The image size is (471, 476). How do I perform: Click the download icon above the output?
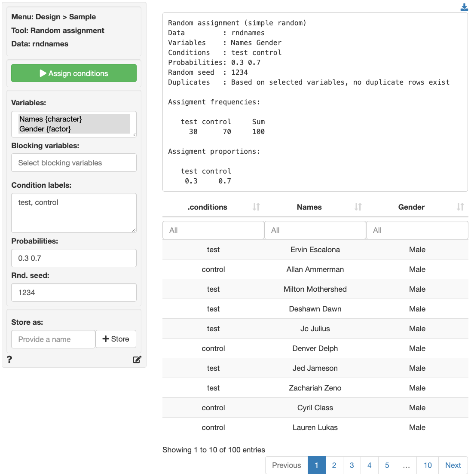[464, 7]
